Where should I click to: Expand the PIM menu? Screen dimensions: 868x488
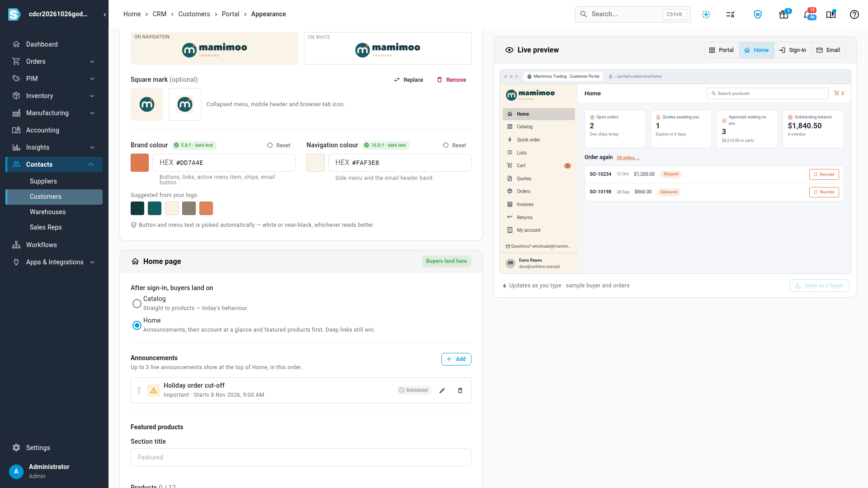pyautogui.click(x=92, y=79)
